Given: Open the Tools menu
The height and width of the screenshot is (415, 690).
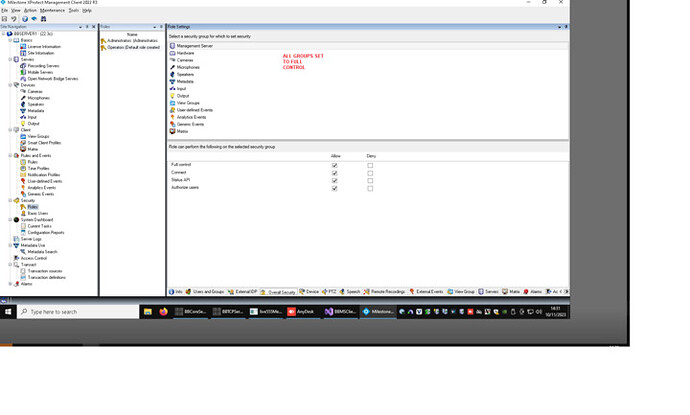Looking at the screenshot, I should pos(73,10).
